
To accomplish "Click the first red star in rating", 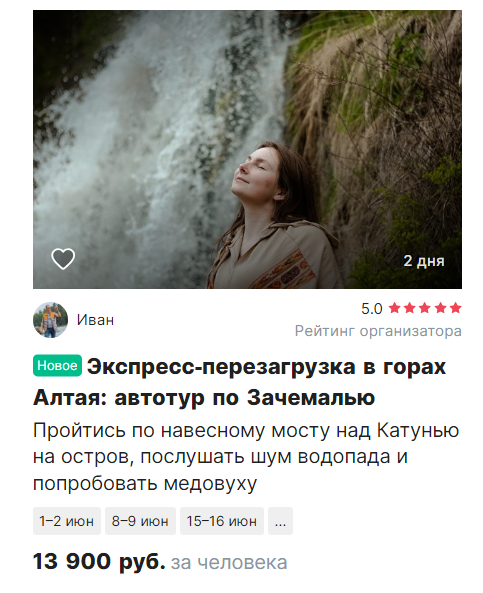I will tap(395, 308).
